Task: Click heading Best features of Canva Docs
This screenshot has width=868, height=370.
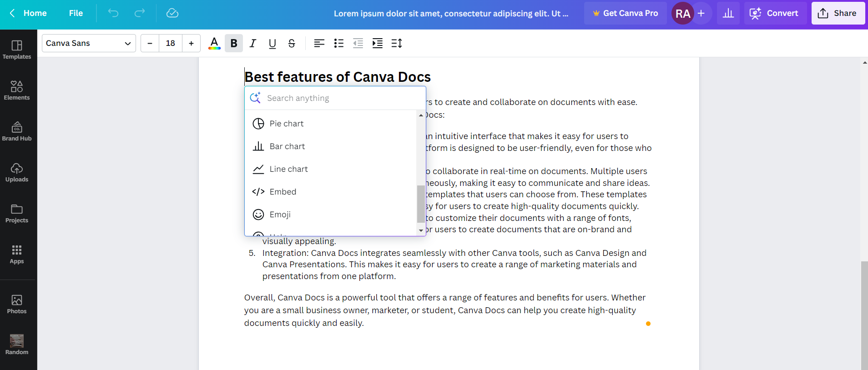Action: coord(338,77)
